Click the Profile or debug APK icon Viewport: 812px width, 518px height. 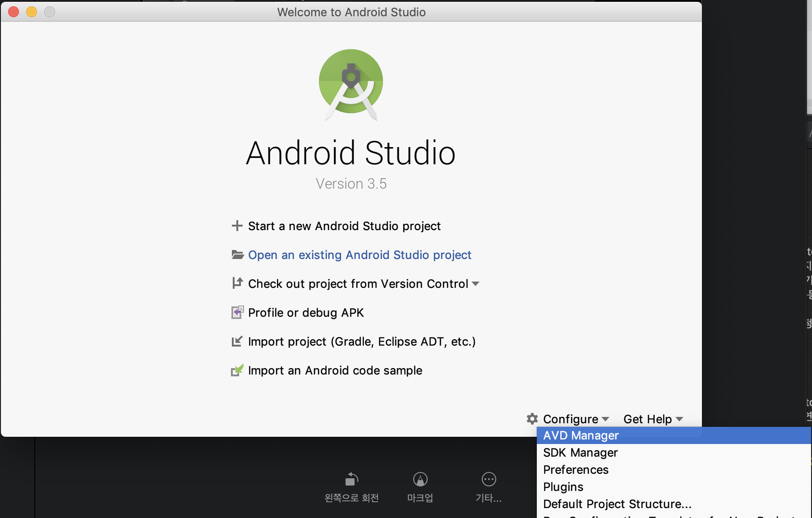(238, 312)
